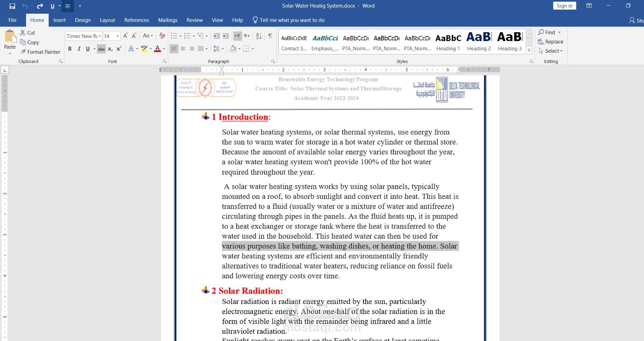Toggle Strikethrough formatting
The image size is (644, 341).
point(101,49)
